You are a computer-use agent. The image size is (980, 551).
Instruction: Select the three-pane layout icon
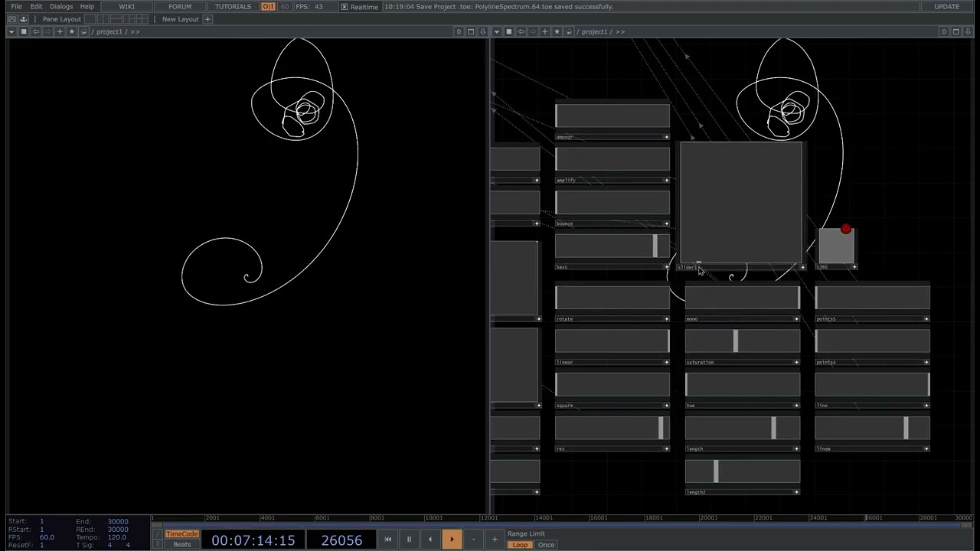(x=130, y=19)
